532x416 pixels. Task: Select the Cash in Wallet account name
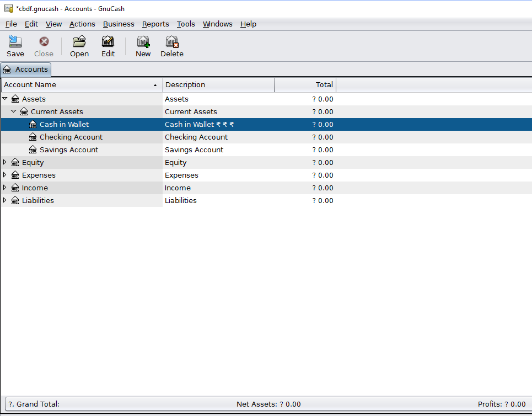tap(64, 124)
